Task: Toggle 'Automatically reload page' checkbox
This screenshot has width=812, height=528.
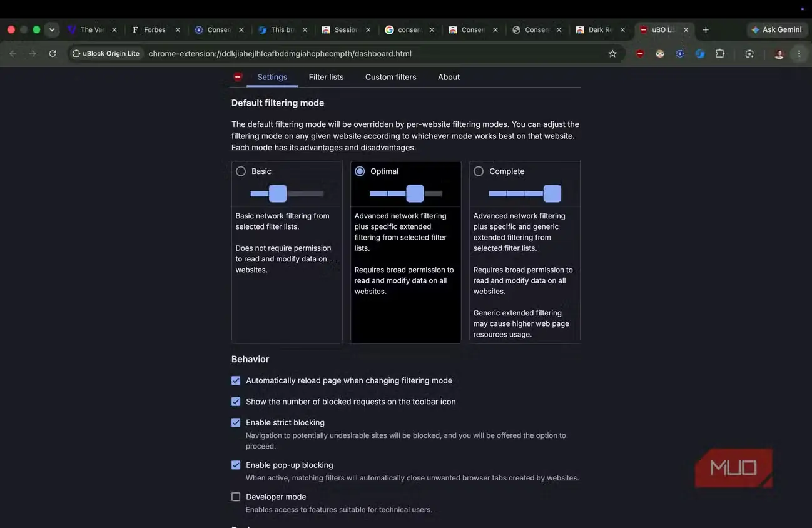Action: [x=236, y=380]
